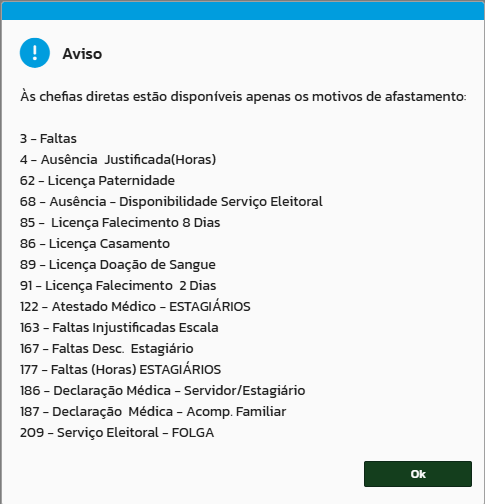Select '85 – Licença Falecimento 8 Dias'

coord(120,222)
